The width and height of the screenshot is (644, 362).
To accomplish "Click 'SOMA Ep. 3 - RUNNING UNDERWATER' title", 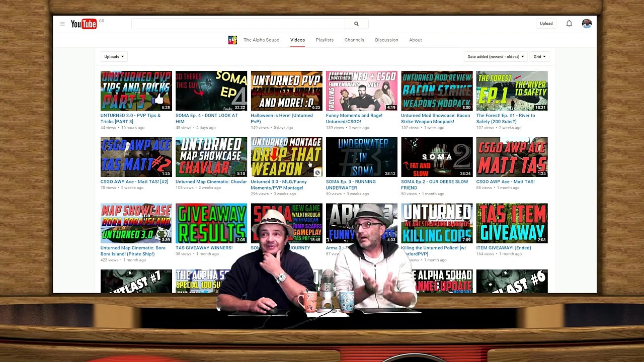I will [x=351, y=185].
